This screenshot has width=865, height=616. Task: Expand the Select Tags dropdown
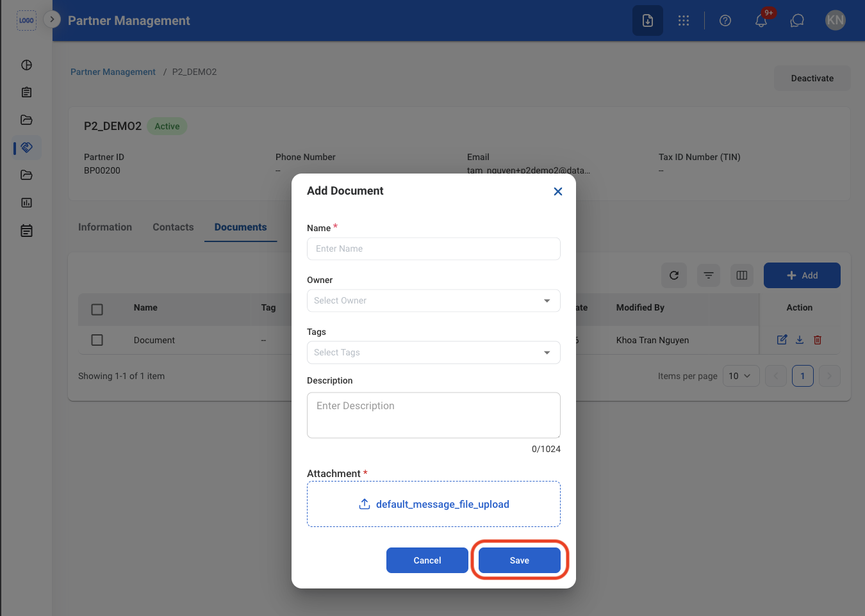pyautogui.click(x=434, y=352)
